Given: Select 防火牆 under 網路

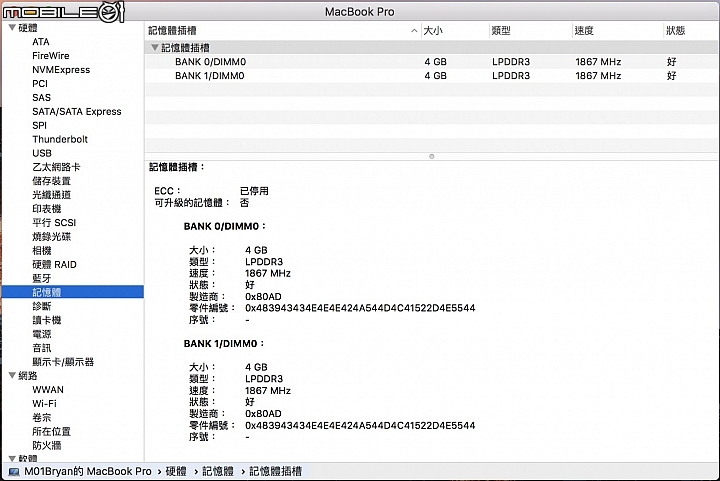Looking at the screenshot, I should pyautogui.click(x=46, y=445).
